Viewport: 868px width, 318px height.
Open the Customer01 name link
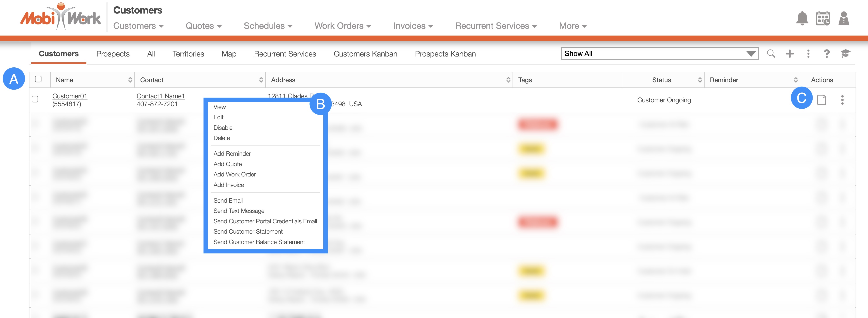click(70, 96)
